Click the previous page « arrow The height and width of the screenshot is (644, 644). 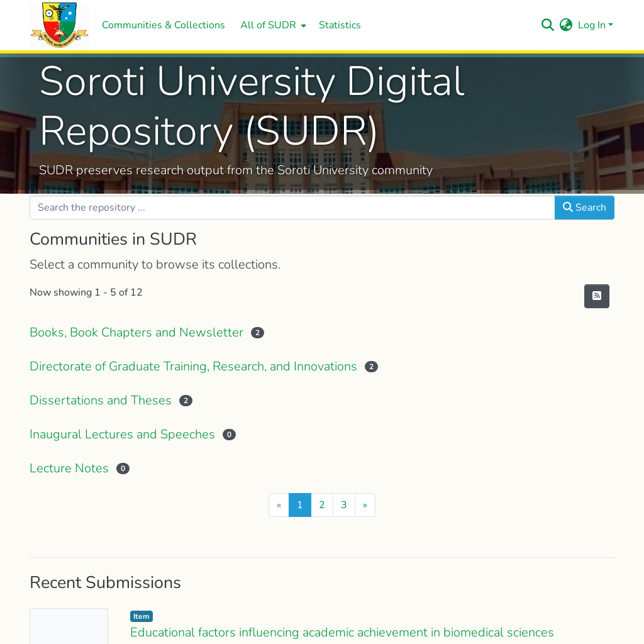279,505
